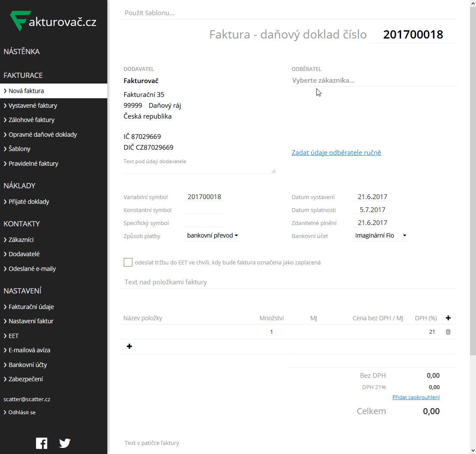The width and height of the screenshot is (476, 454).
Task: Click the 'Variabilní symbol' input field
Action: click(x=203, y=196)
